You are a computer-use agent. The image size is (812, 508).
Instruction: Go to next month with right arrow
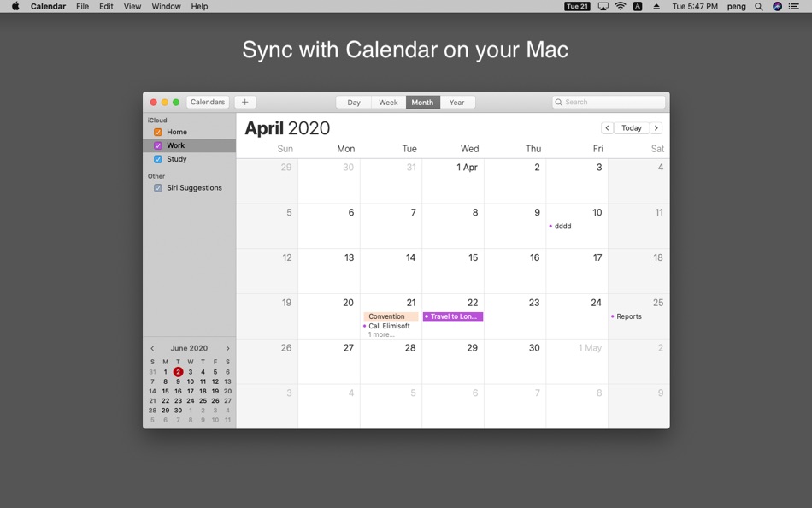click(x=656, y=128)
